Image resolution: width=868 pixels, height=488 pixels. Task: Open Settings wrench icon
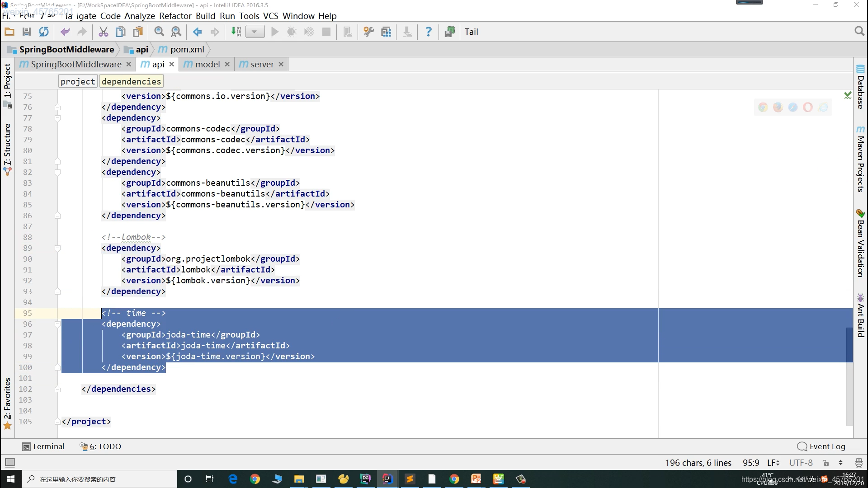click(369, 32)
